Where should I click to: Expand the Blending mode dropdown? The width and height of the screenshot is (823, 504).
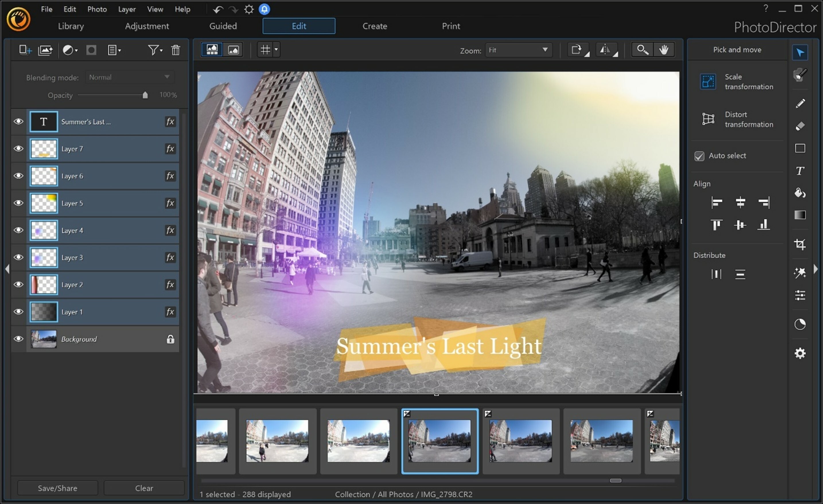(166, 77)
